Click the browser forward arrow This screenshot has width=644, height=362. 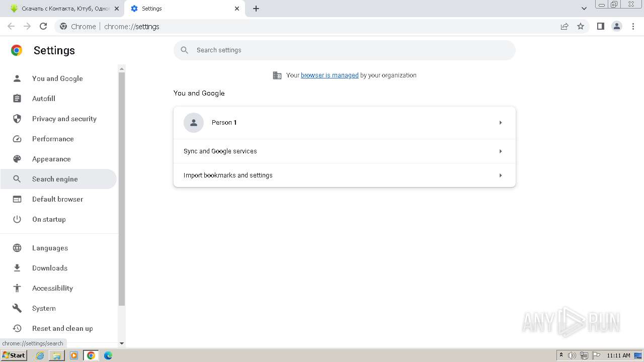[x=27, y=26]
